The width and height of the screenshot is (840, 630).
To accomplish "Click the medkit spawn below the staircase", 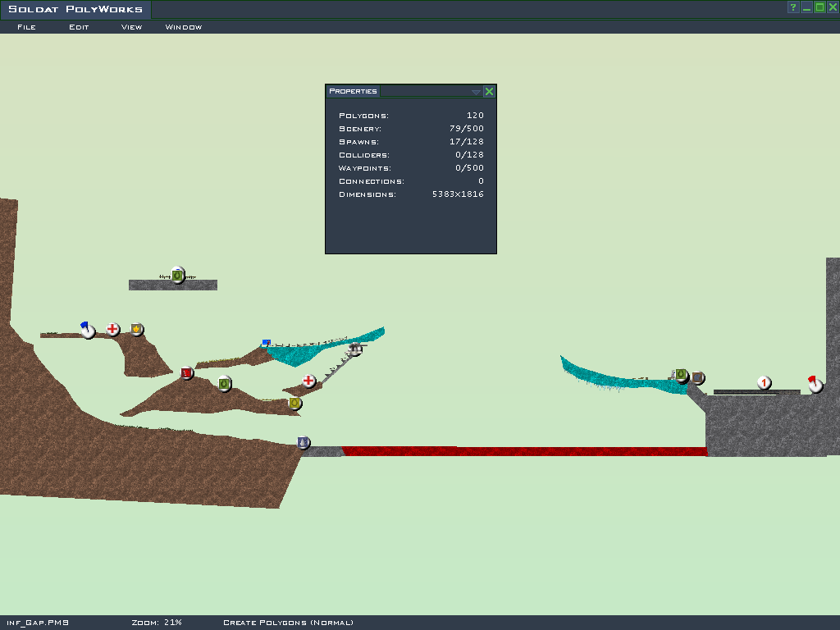I will pyautogui.click(x=308, y=381).
